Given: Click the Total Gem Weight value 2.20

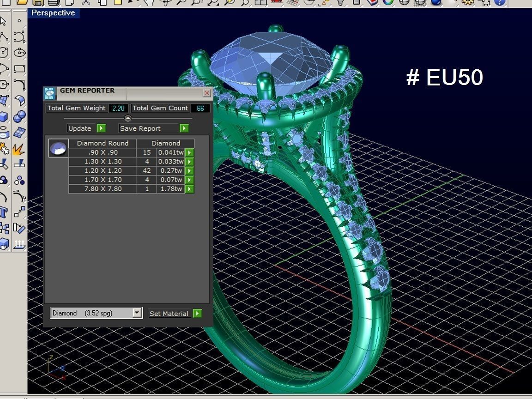Looking at the screenshot, I should (118, 108).
